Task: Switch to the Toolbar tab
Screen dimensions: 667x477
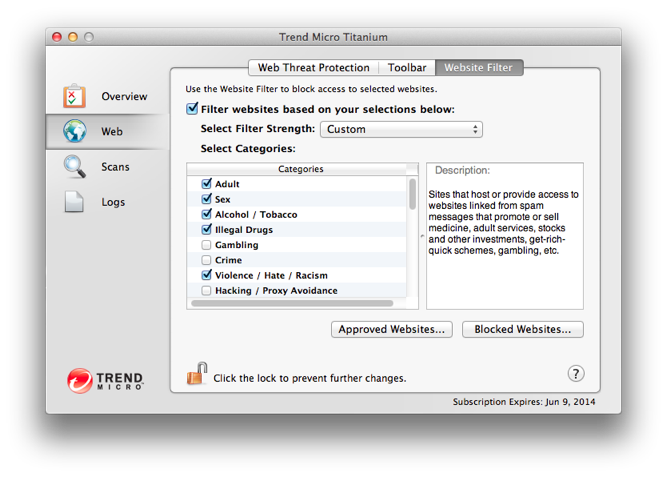Action: tap(407, 67)
